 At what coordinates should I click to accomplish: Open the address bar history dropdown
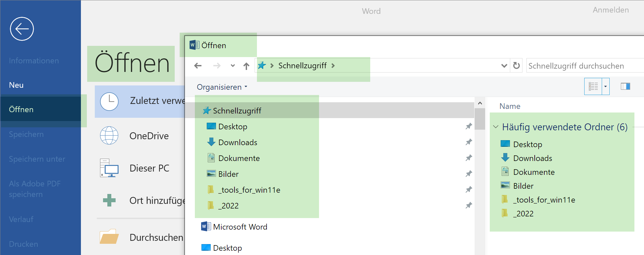[x=504, y=66]
